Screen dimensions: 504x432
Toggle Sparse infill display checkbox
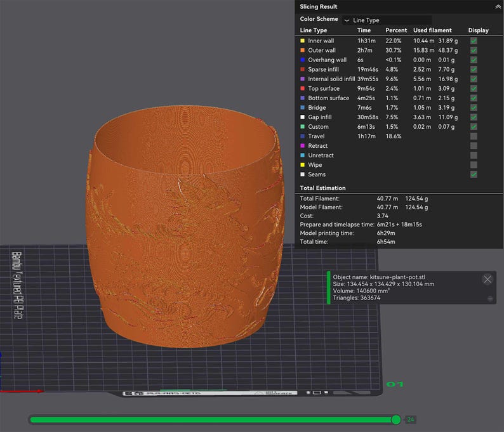point(474,69)
